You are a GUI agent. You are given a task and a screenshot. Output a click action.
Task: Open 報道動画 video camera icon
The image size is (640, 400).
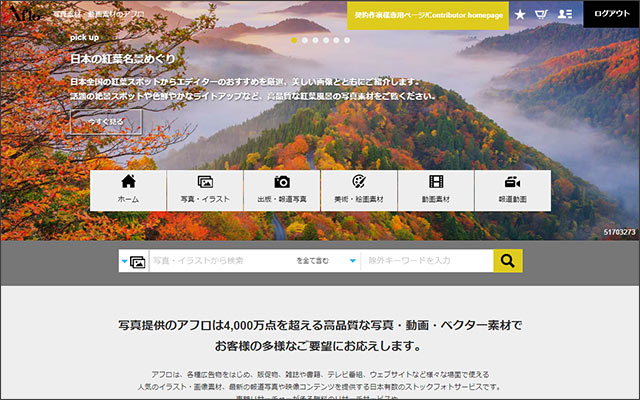512,190
